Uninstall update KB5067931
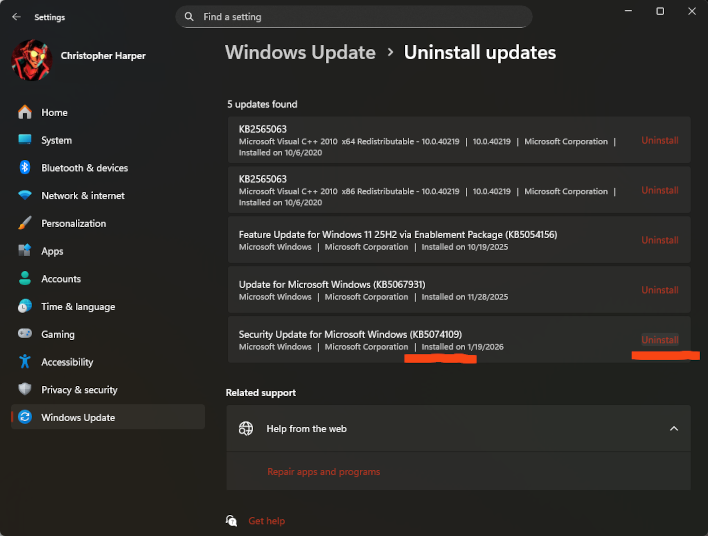This screenshot has height=536, width=708. (660, 290)
